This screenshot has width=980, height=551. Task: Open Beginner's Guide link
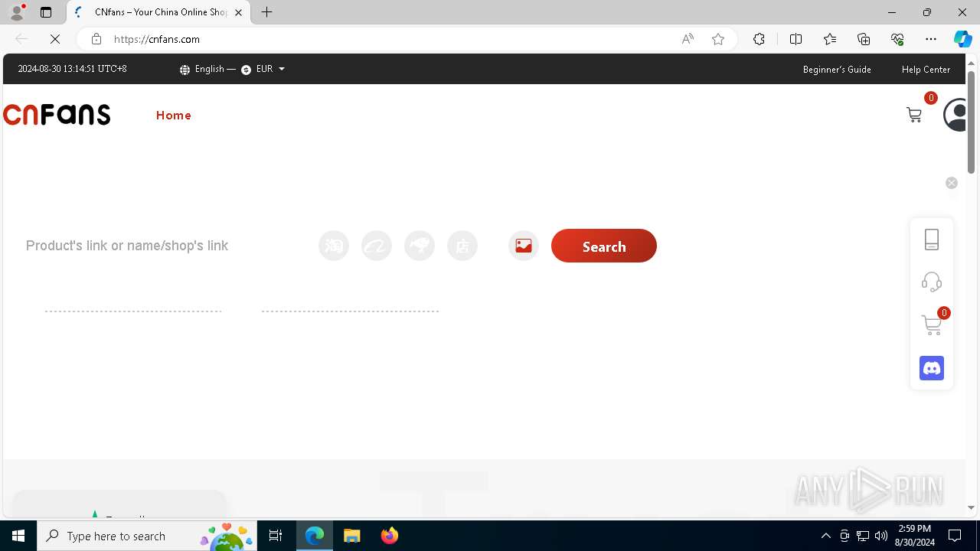point(837,69)
